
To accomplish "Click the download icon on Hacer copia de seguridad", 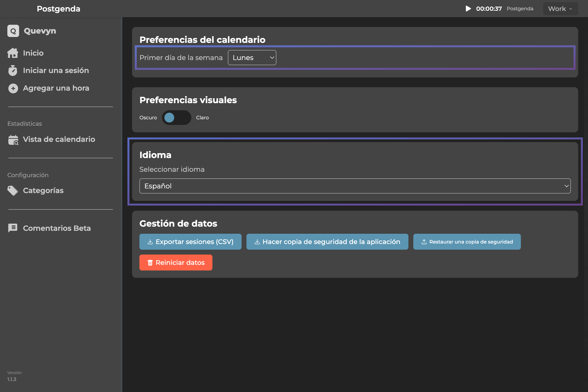I will [257, 242].
